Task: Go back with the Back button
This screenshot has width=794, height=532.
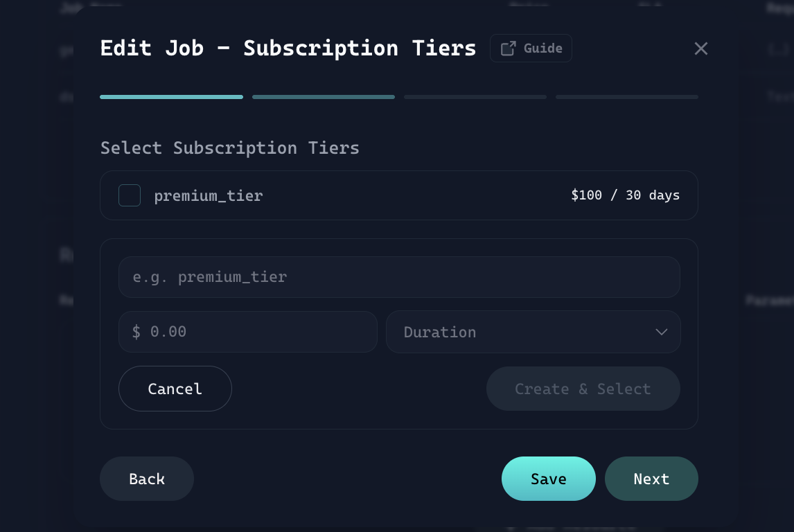Action: coord(147,479)
